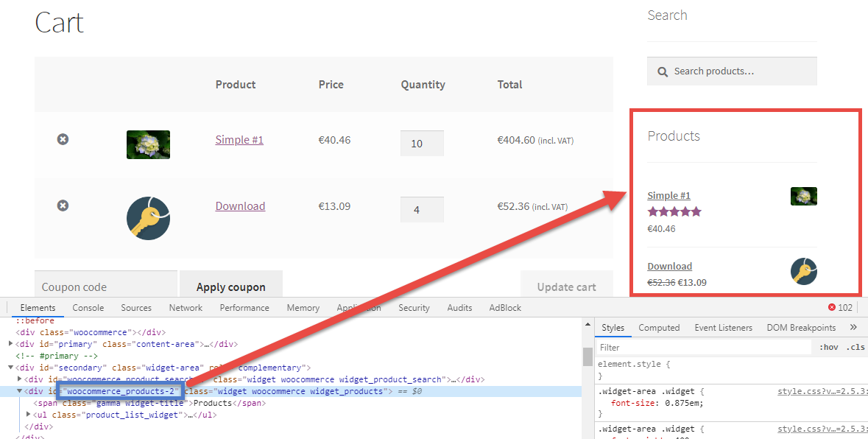The image size is (868, 439).
Task: Expand the div id="primary" node
Action: [10, 344]
